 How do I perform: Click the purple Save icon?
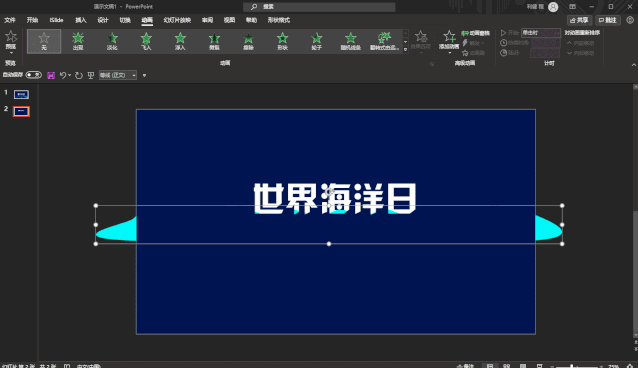click(51, 75)
